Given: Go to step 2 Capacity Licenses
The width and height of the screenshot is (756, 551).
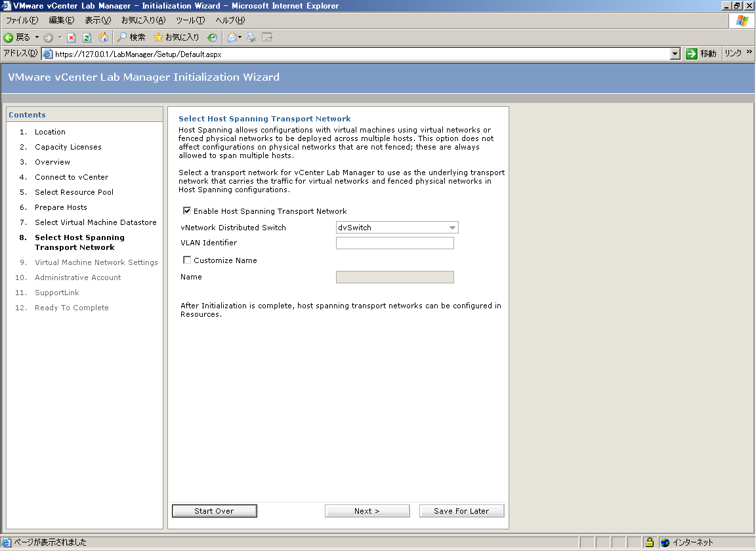Looking at the screenshot, I should pos(68,146).
